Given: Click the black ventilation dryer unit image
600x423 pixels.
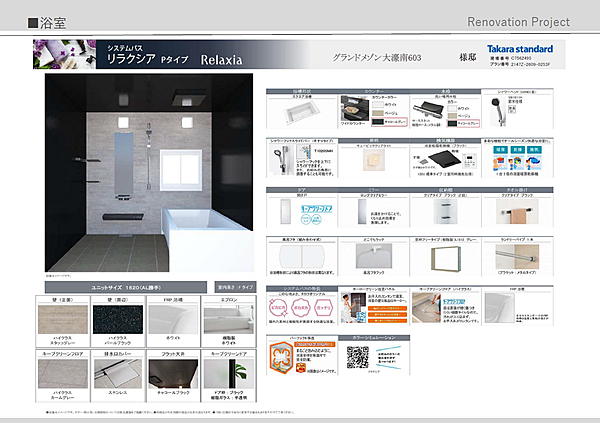Looking at the screenshot, I should pos(444,158).
